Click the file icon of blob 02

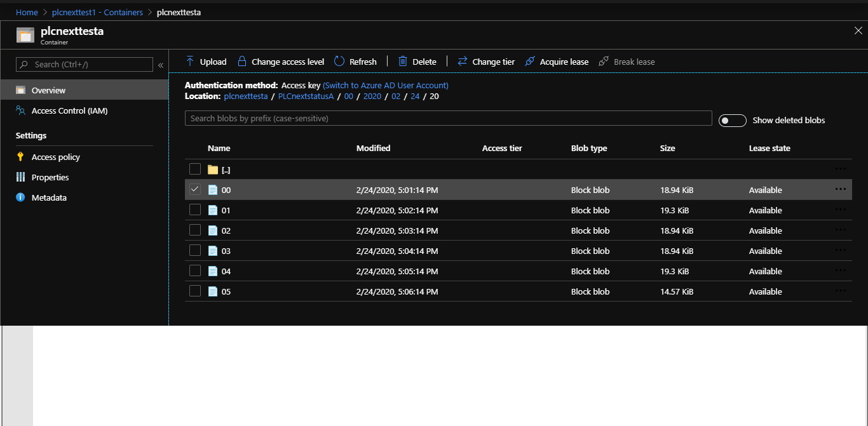213,230
